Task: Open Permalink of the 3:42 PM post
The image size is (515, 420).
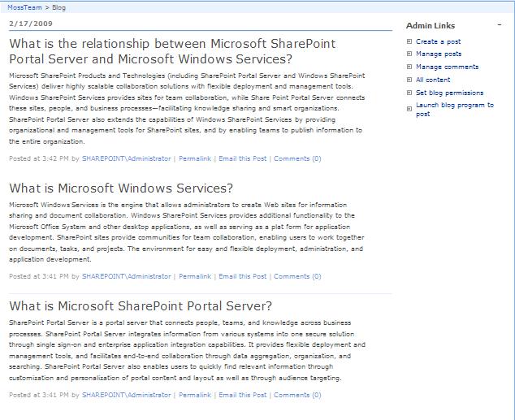Action: (x=195, y=158)
